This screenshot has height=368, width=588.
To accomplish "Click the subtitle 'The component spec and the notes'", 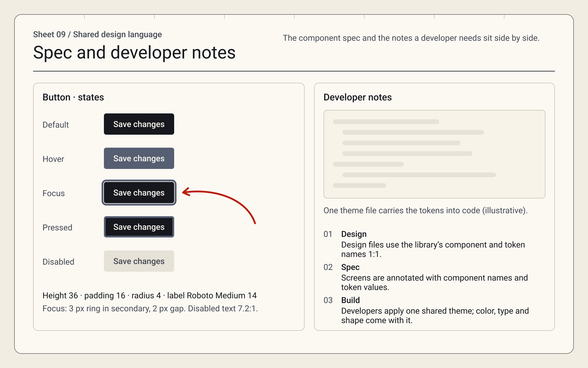I will tap(411, 38).
